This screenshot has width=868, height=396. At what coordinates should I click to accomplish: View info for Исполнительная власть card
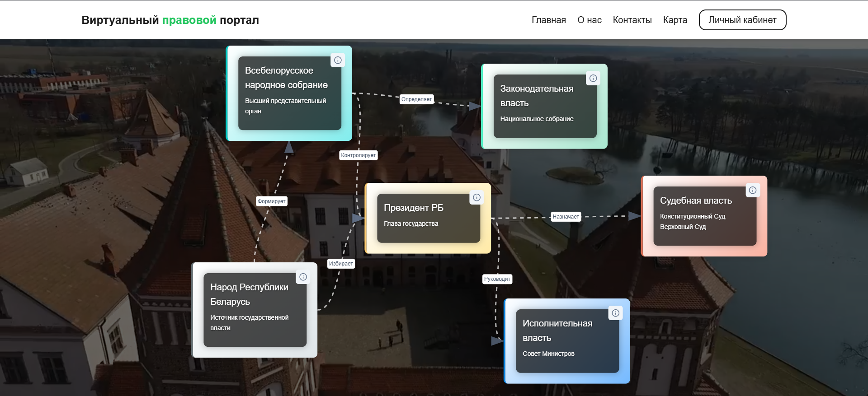coord(615,313)
